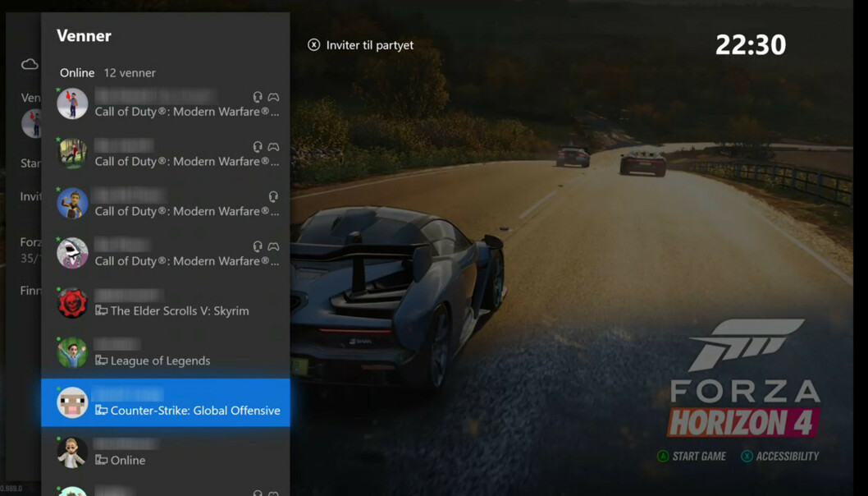
Task: Click blurred gamertag above League of Legends status
Action: (x=117, y=345)
